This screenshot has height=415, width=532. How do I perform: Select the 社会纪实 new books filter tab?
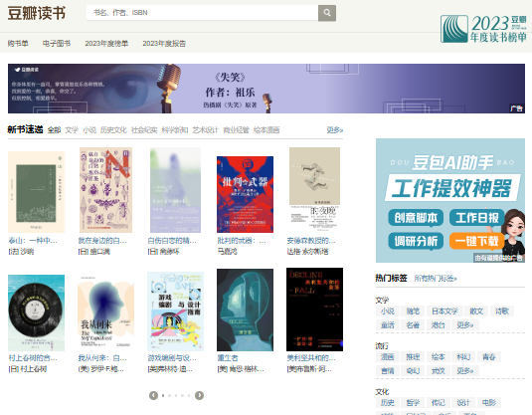click(144, 130)
